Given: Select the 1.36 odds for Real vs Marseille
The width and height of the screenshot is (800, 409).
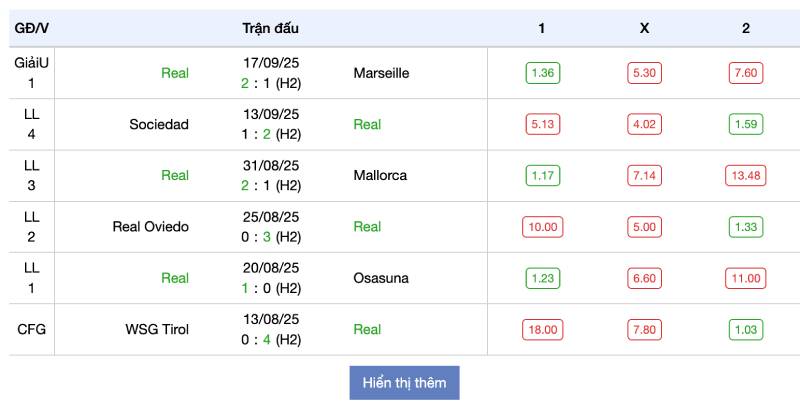Looking at the screenshot, I should pos(543,73).
